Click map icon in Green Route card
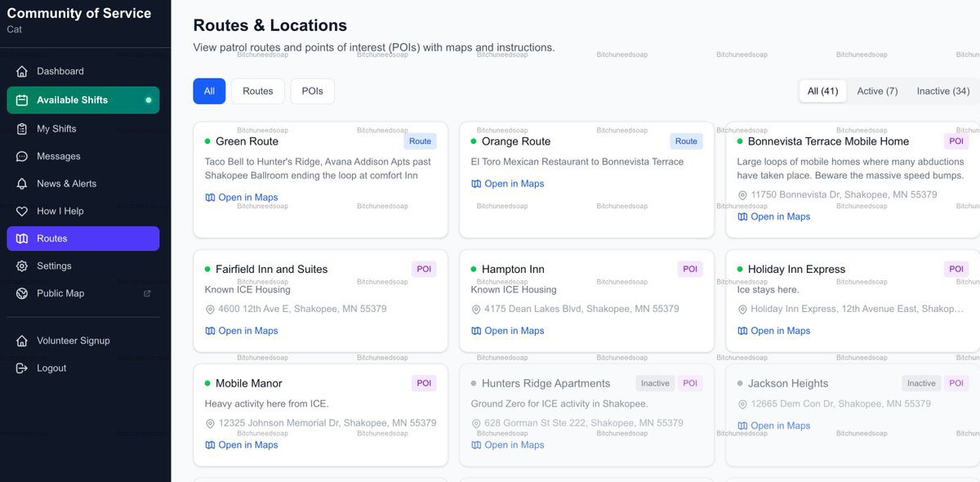Viewport: 980px width, 482px height. click(210, 198)
